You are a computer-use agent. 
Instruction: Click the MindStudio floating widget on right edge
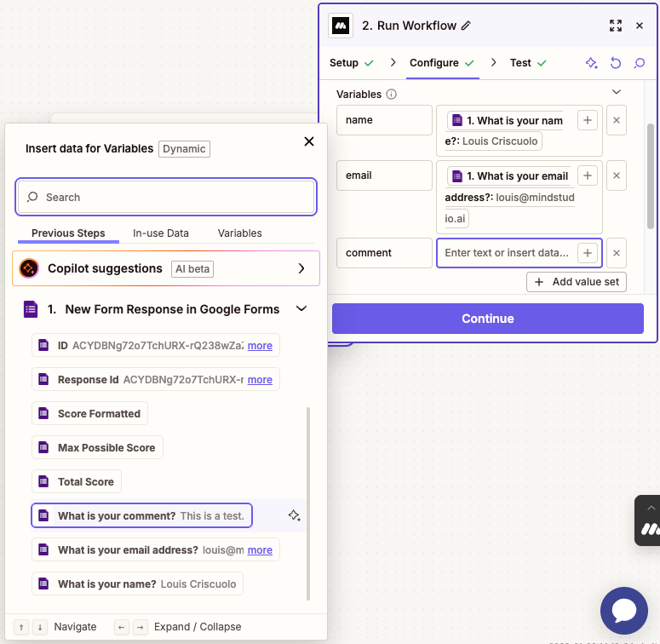(648, 520)
